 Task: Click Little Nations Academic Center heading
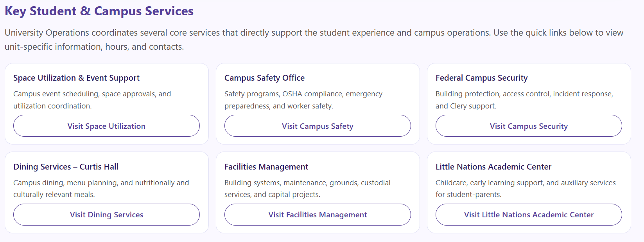point(493,167)
